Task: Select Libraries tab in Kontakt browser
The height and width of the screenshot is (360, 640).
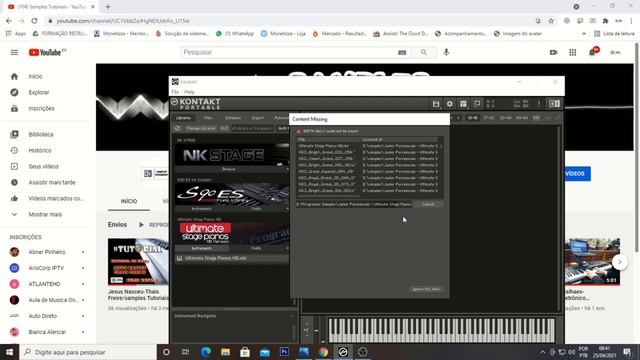Action: point(183,118)
